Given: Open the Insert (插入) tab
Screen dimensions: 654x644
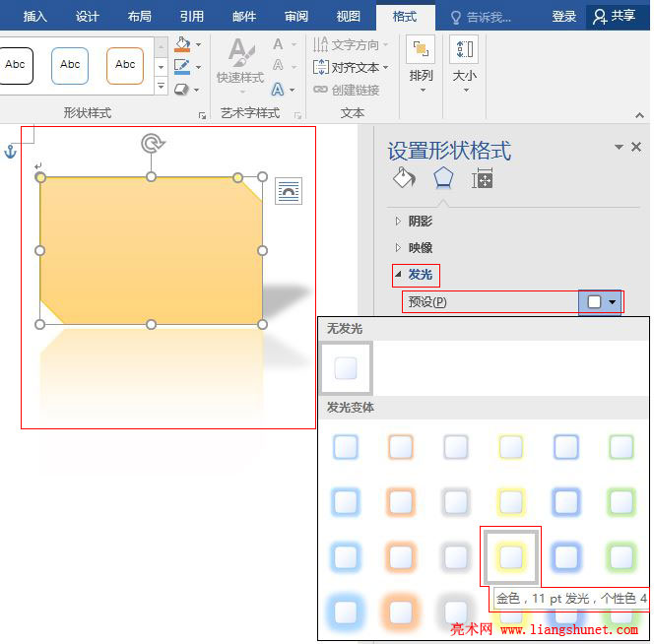Looking at the screenshot, I should coord(35,17).
